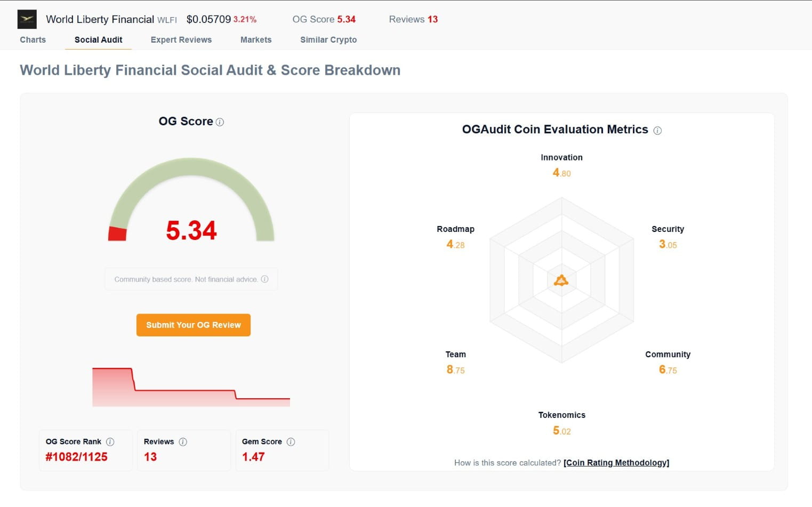
Task: Click Submit Your OG Review button
Action: click(194, 325)
